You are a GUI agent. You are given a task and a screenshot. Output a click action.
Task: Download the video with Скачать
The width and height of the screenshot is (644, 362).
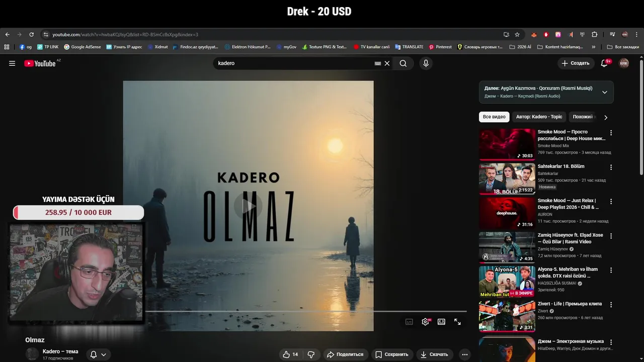(434, 354)
